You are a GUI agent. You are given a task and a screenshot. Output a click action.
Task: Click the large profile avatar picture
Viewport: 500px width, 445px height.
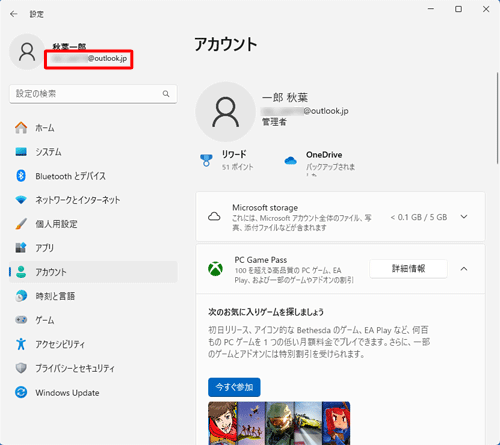[225, 112]
